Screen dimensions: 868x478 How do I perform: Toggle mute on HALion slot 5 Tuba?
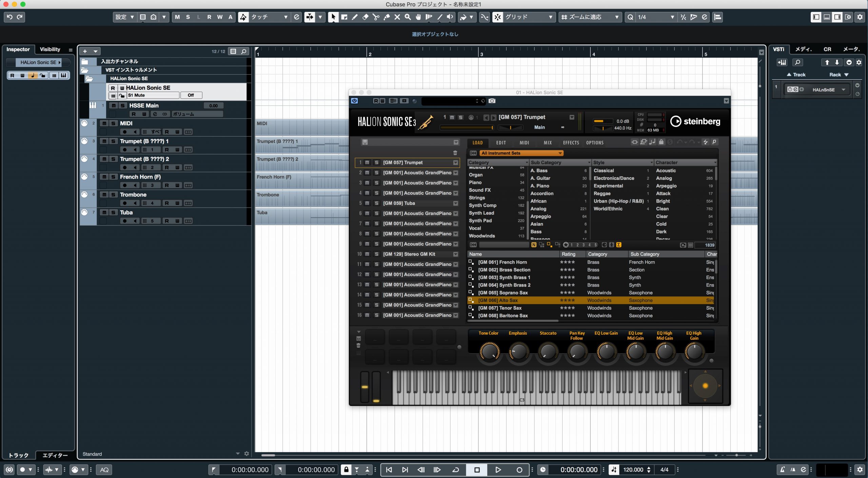click(367, 203)
